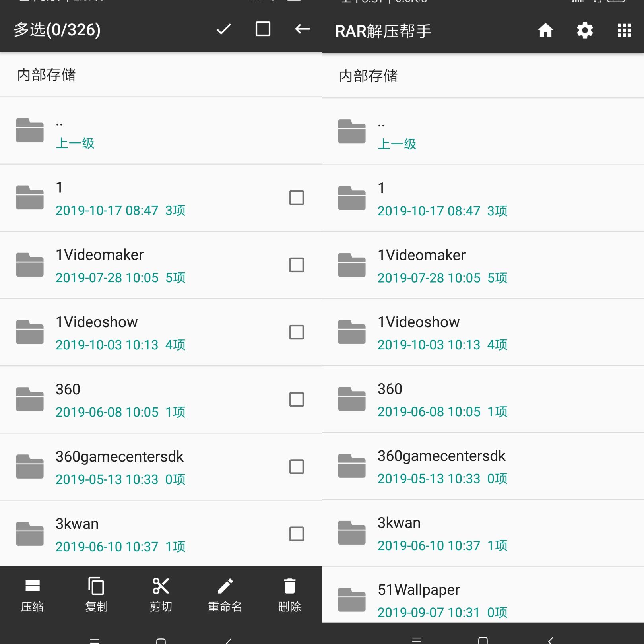Tap the back arrow to exit multi-select
This screenshot has width=644, height=644.
point(302,29)
